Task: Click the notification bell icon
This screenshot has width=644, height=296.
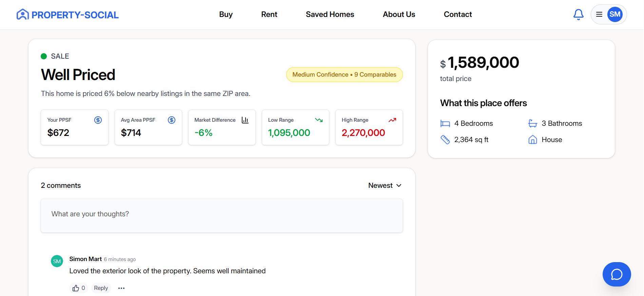Action: pos(578,15)
